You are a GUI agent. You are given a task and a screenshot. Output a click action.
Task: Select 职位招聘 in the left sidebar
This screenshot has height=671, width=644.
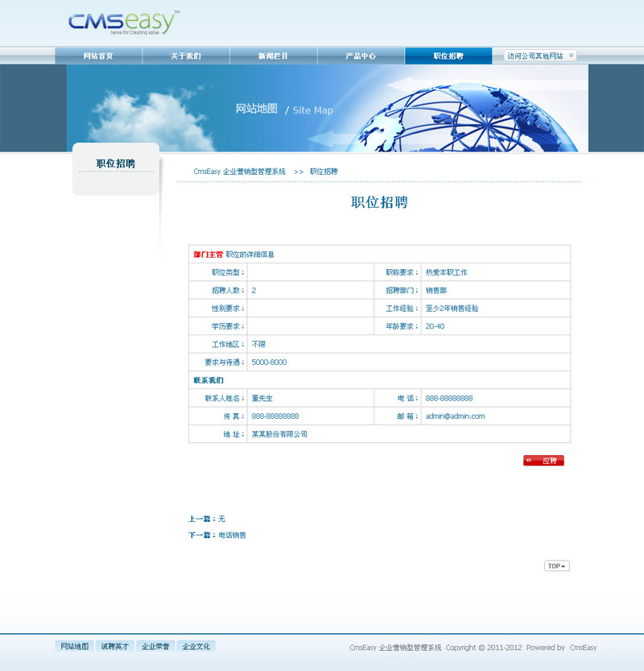[116, 164]
